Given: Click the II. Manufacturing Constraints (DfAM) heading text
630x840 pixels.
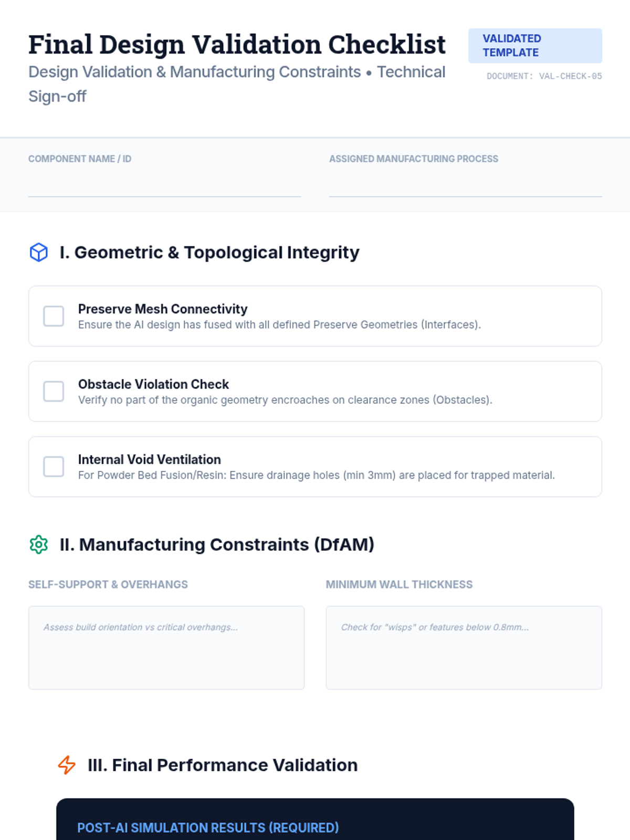Looking at the screenshot, I should tap(217, 544).
